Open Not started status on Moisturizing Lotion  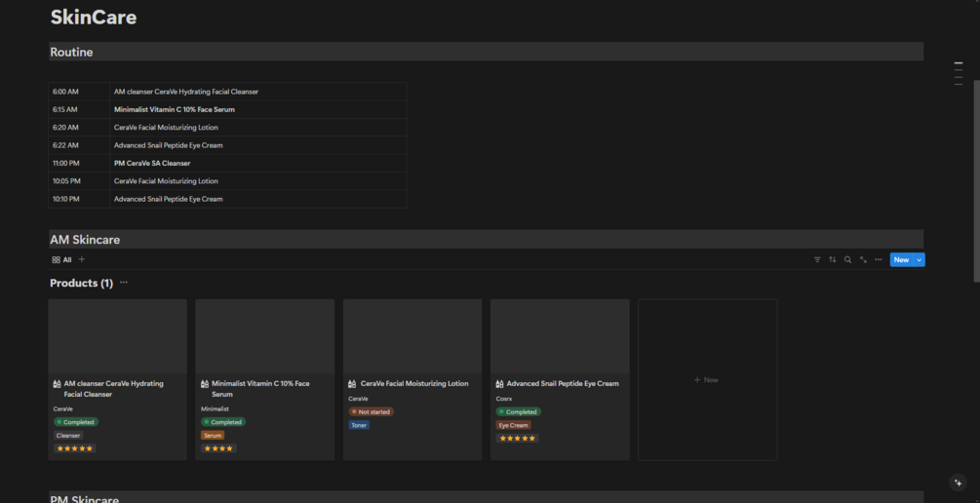point(372,411)
